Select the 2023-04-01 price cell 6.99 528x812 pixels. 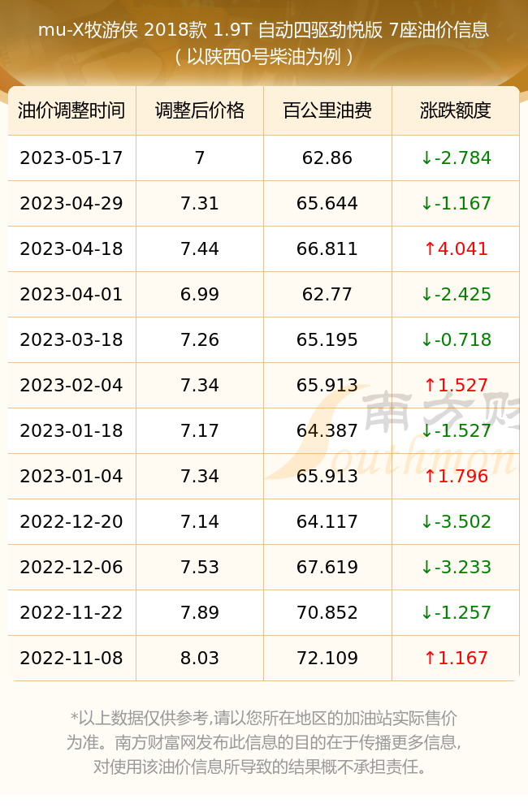[x=200, y=295]
